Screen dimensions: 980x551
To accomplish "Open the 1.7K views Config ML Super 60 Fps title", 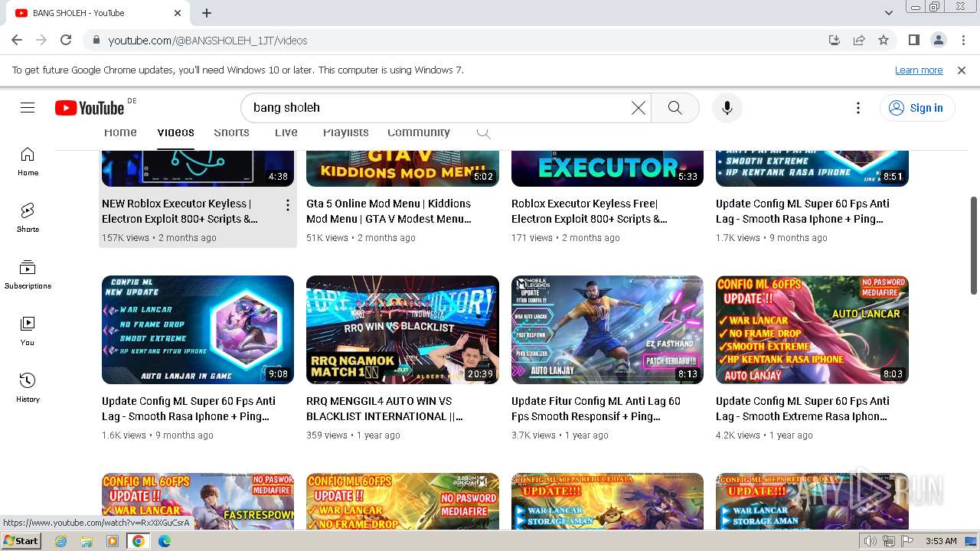I will [802, 211].
